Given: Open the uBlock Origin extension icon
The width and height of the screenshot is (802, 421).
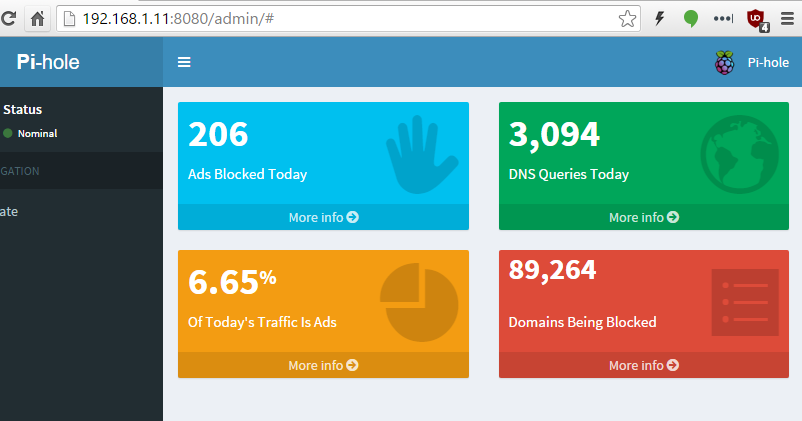Looking at the screenshot, I should [x=757, y=20].
